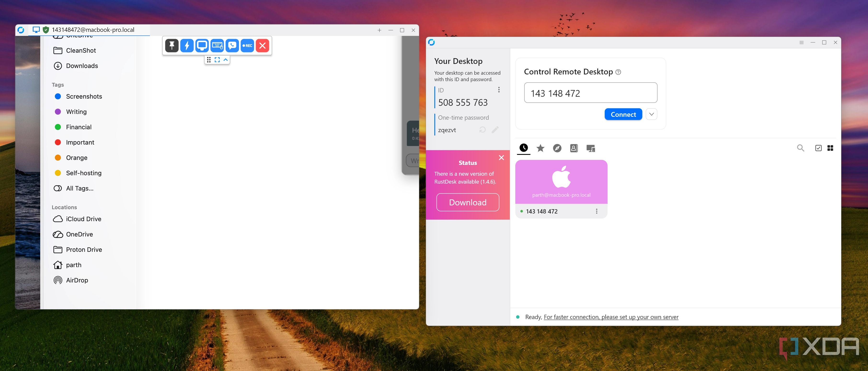The height and width of the screenshot is (371, 868).
Task: Start recording with the REC button
Action: point(247,45)
